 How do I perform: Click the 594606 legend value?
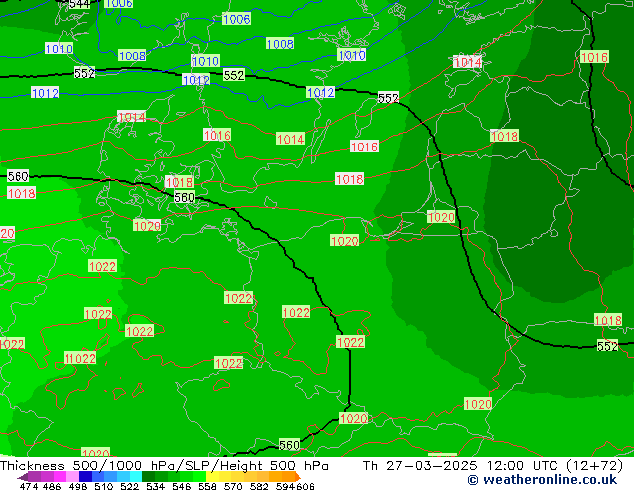click(x=295, y=486)
